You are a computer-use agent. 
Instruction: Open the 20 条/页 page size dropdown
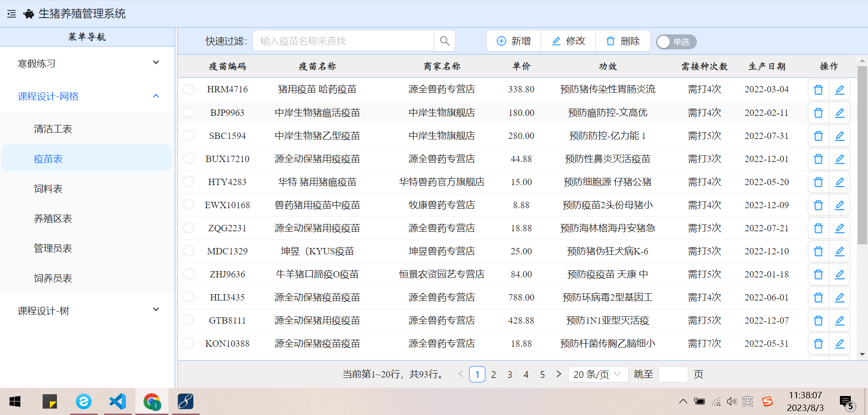(x=598, y=374)
